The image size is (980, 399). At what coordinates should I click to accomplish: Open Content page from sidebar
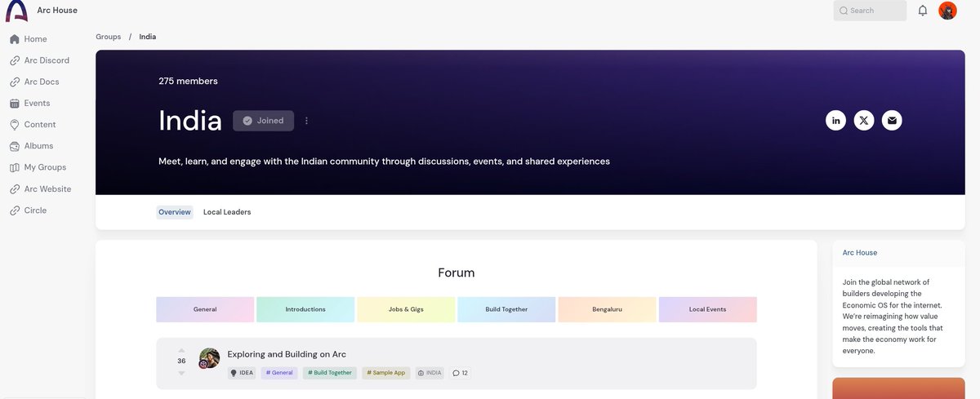click(x=40, y=125)
